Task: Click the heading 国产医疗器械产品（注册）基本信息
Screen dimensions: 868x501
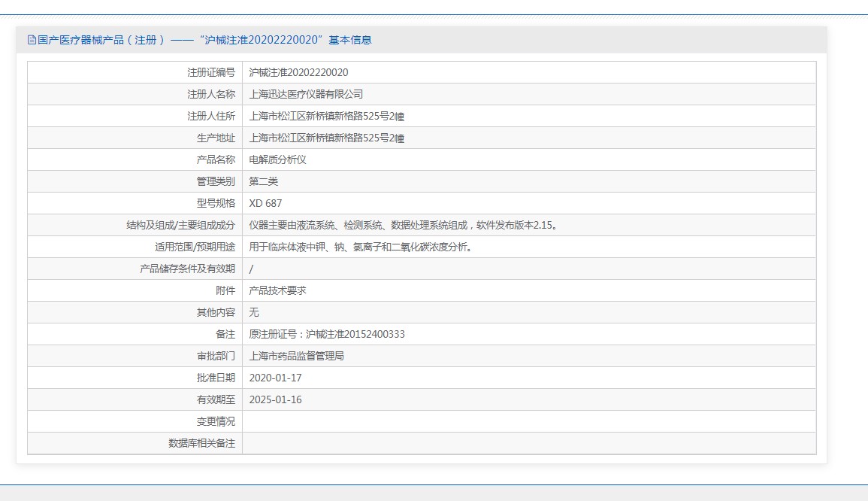Action: [204, 40]
